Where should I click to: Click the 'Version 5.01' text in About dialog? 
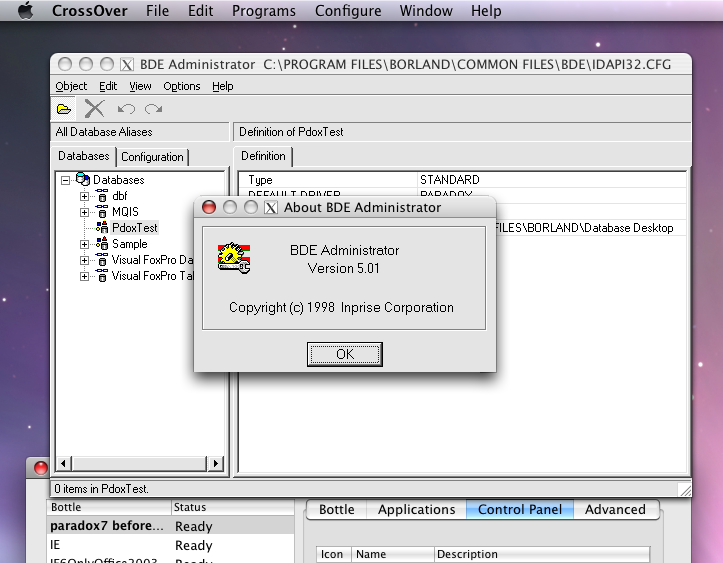(x=344, y=268)
